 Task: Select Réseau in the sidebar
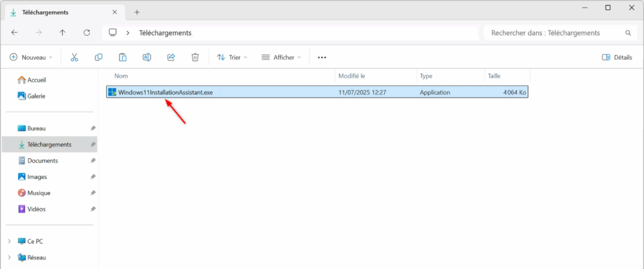(x=31, y=258)
